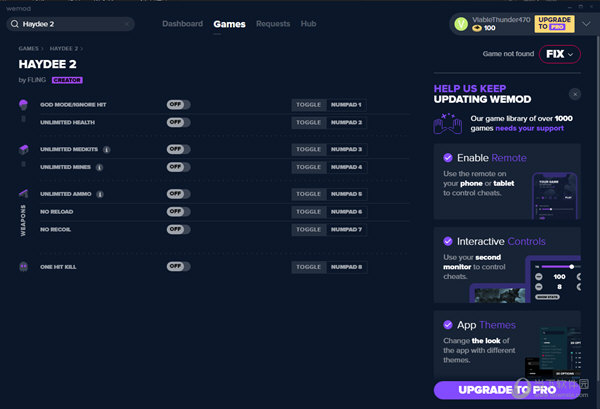Click the UPGRADE TO PRO button at bottom
600x409 pixels.
[x=507, y=390]
